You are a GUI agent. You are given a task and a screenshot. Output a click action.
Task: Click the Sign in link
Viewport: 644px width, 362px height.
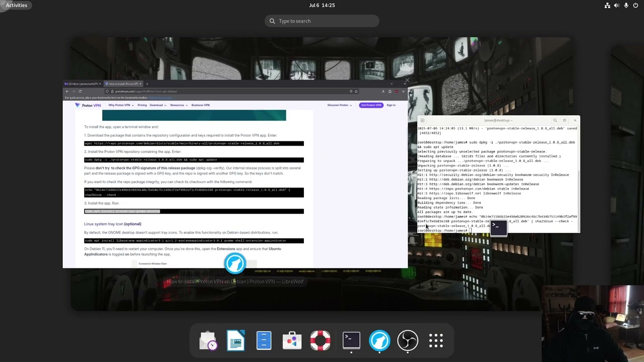point(391,105)
